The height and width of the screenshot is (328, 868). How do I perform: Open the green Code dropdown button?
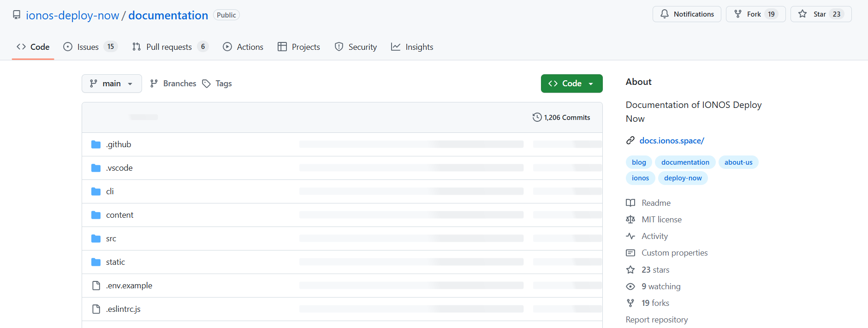pyautogui.click(x=572, y=83)
